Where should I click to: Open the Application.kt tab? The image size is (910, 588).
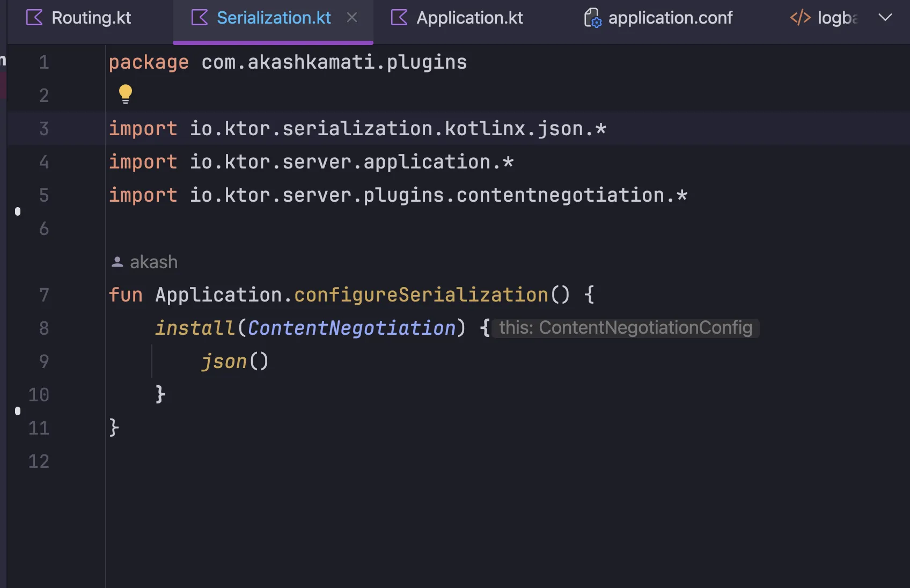469,18
